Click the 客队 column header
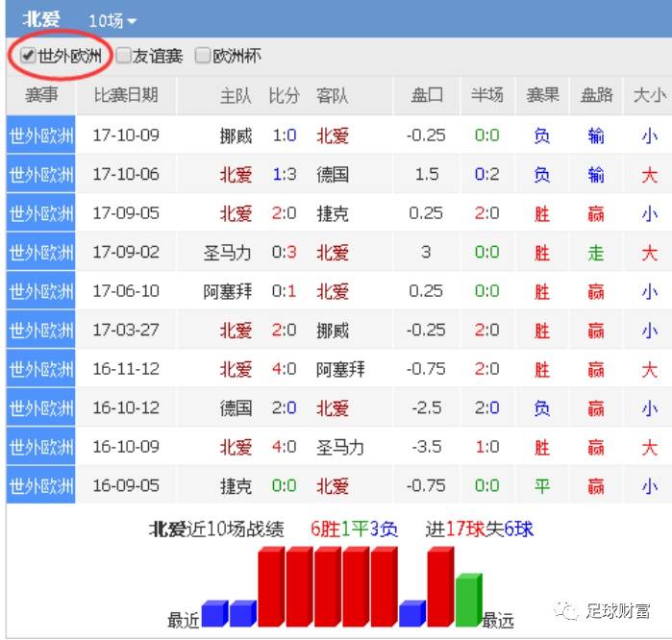 tap(333, 95)
